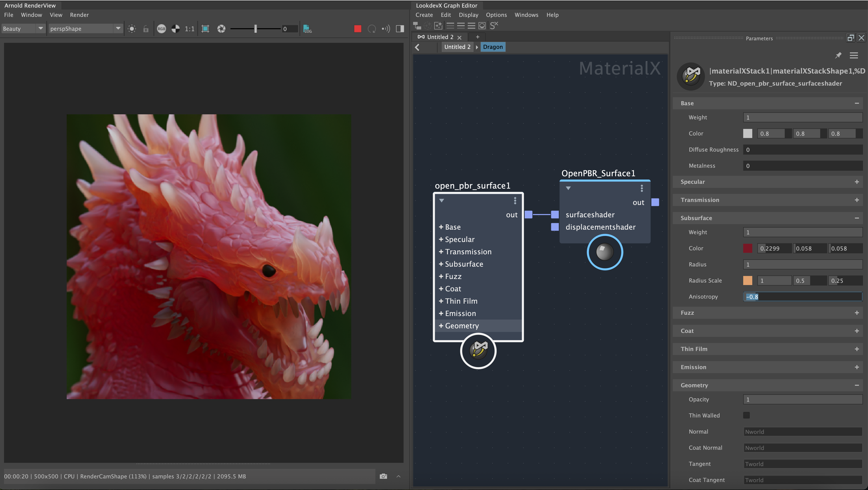Image resolution: width=868 pixels, height=490 pixels.
Task: Click the 1:1 zoom icon
Action: [x=189, y=29]
